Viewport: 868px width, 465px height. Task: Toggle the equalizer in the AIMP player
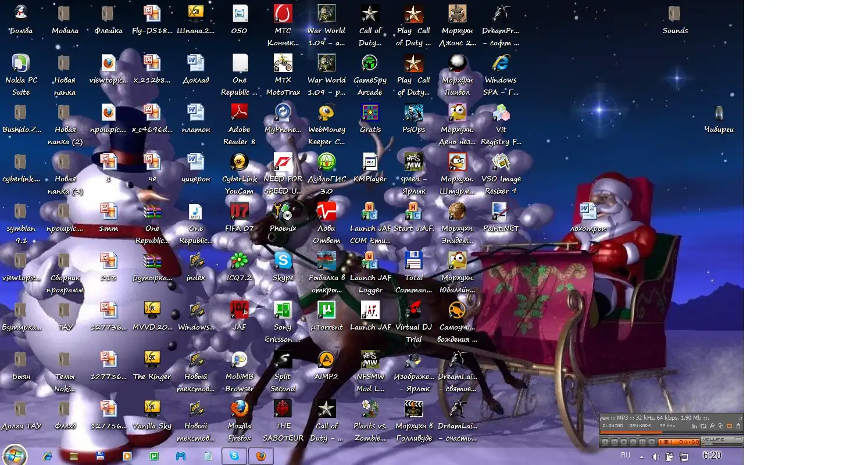694,426
